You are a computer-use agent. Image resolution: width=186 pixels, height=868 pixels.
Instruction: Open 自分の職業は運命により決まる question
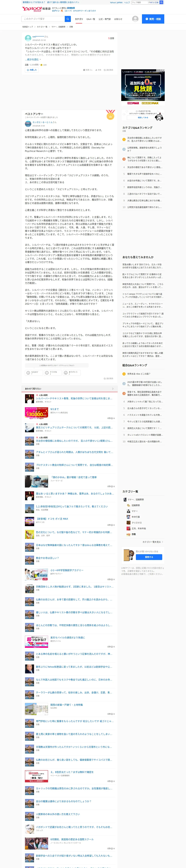coord(64,801)
